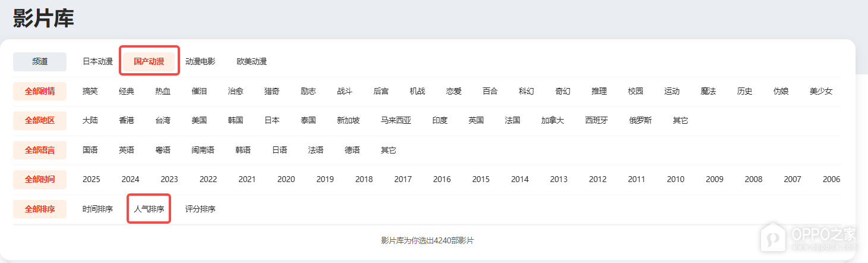Pick 德语 language

[352, 150]
